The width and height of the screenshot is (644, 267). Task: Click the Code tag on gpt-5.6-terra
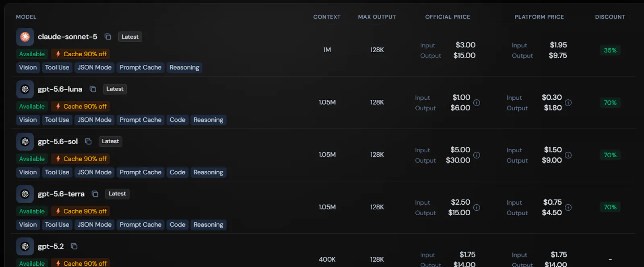178,225
